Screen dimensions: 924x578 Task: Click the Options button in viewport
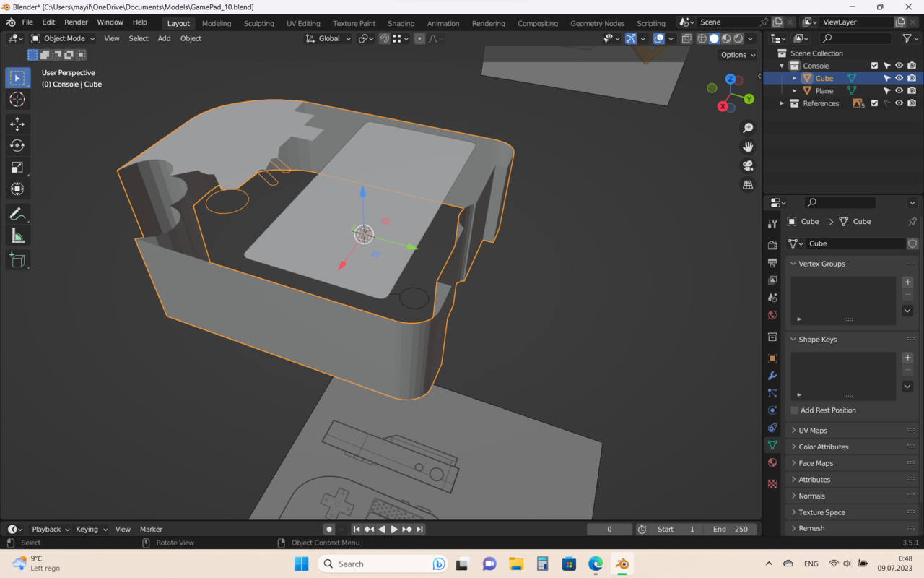click(x=738, y=55)
